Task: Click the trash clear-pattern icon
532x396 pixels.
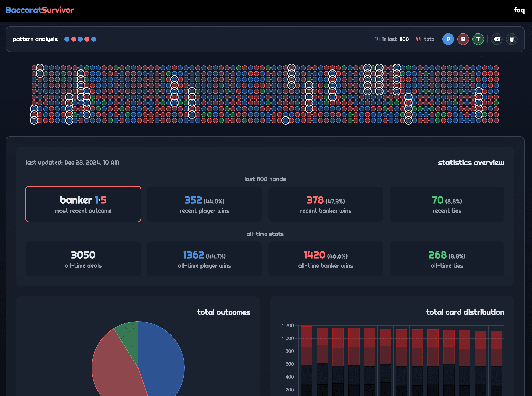Action: pyautogui.click(x=512, y=39)
